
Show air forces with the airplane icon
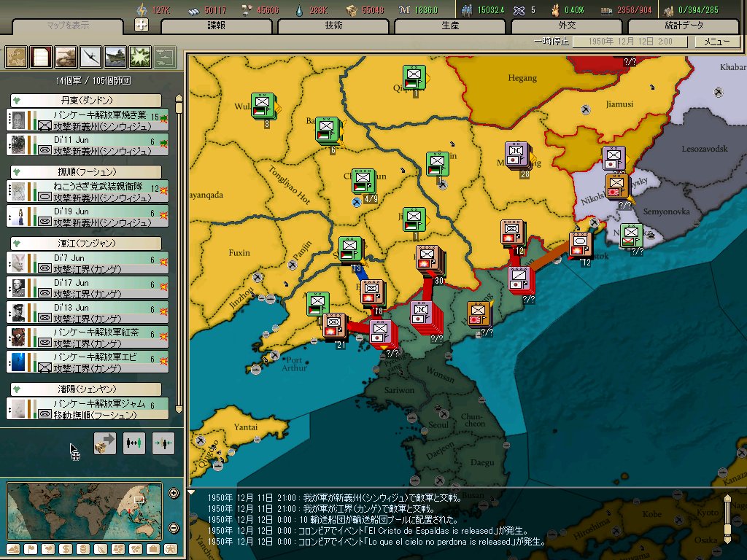pos(90,57)
